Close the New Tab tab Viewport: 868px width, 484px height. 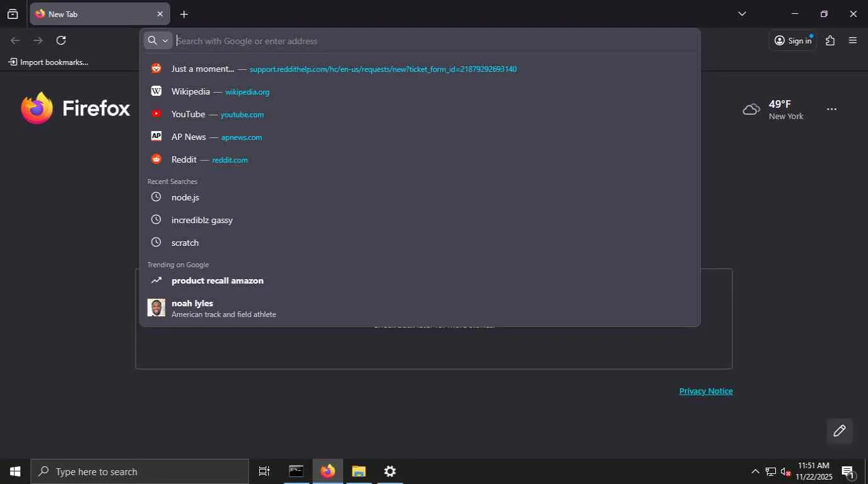click(x=160, y=14)
